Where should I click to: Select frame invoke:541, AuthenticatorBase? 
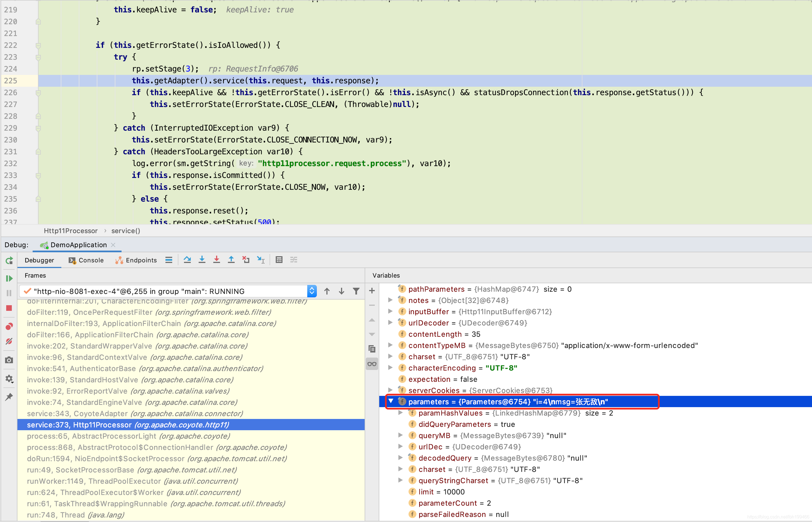coord(191,369)
